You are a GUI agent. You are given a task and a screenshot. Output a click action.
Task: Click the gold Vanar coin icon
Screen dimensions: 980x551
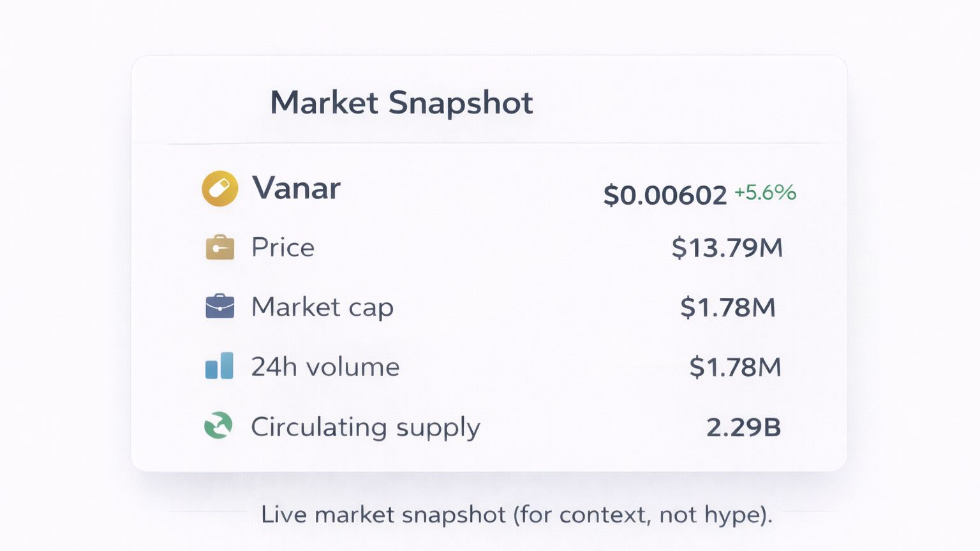point(220,189)
